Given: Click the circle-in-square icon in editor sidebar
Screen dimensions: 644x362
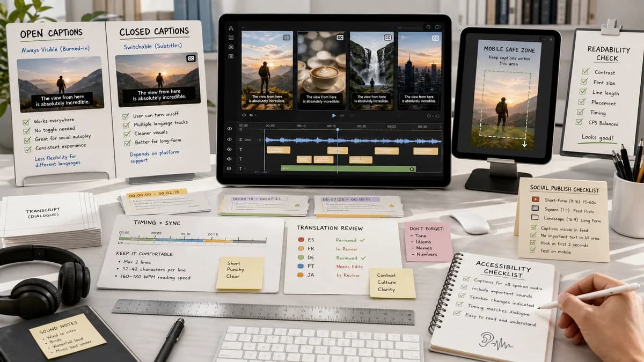Looking at the screenshot, I should click(231, 47).
